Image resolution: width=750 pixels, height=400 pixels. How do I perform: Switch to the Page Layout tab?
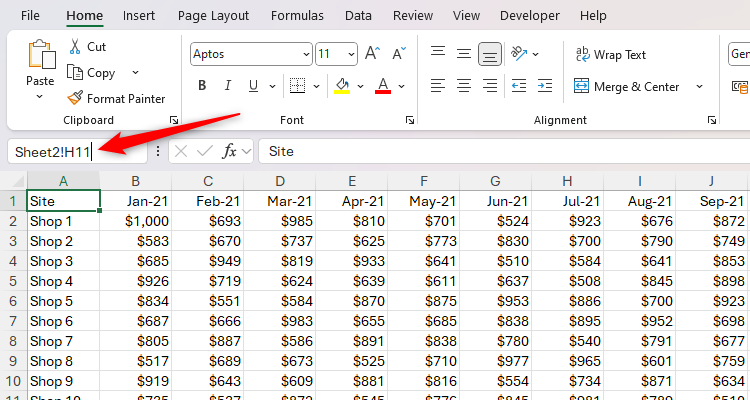coord(213,16)
